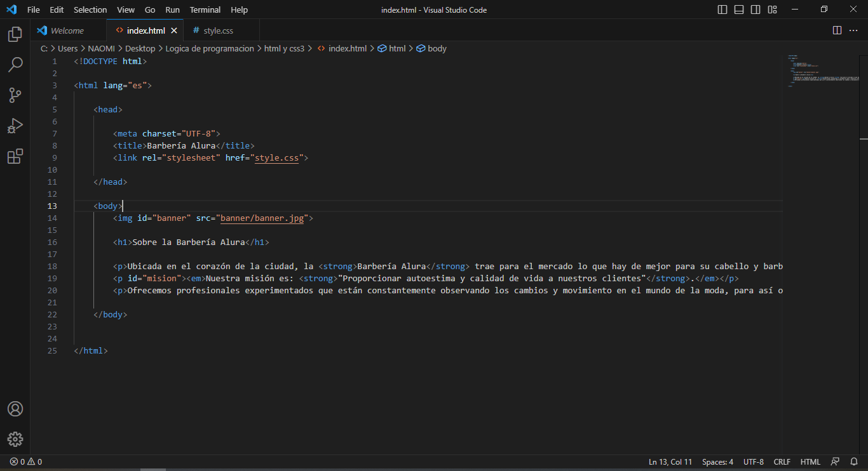The image size is (868, 471).
Task: Toggle the secondary side bar layout icon
Action: [756, 10]
